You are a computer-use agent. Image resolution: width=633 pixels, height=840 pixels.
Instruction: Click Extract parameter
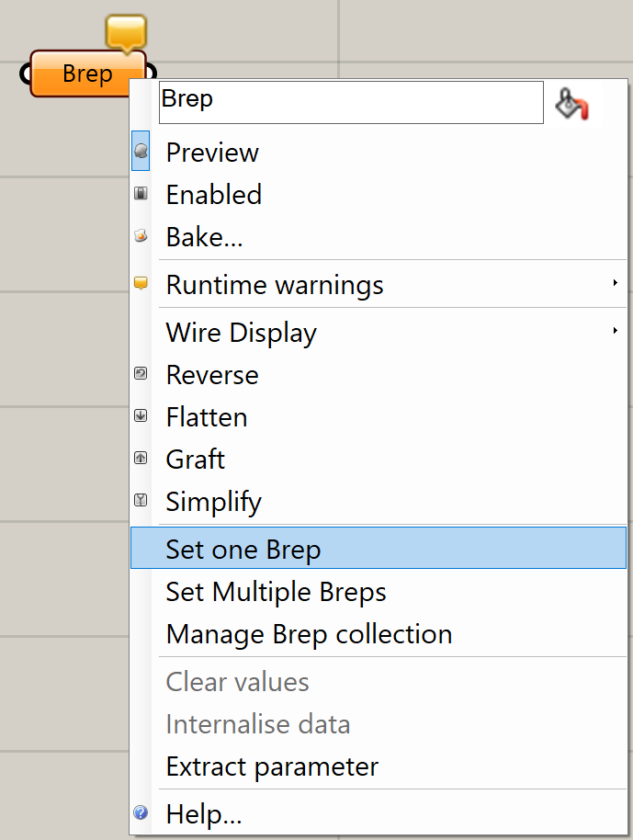pos(272,766)
